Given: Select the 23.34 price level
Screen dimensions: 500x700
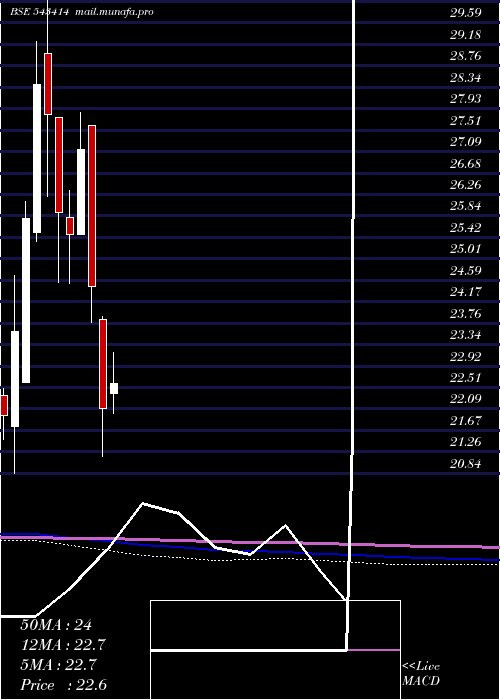Looking at the screenshot, I should (466, 335).
